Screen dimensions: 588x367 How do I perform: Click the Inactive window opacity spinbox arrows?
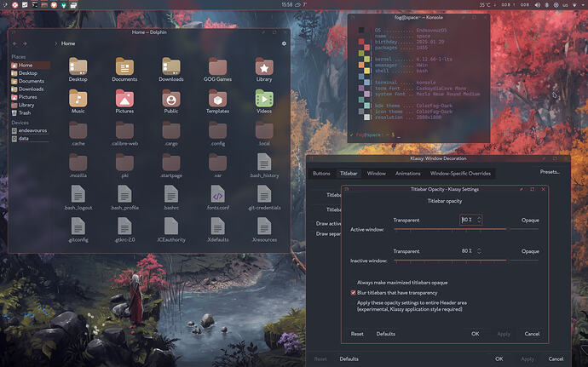pyautogui.click(x=479, y=251)
